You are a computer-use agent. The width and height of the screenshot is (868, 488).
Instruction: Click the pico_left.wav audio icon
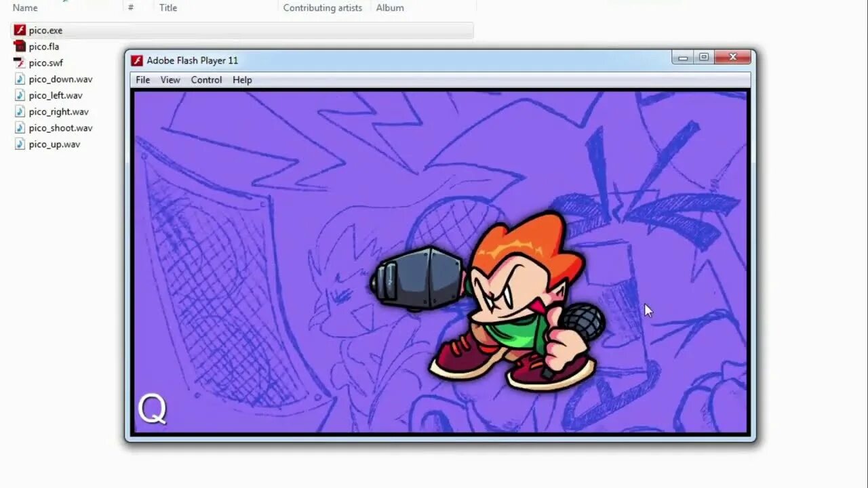click(20, 96)
